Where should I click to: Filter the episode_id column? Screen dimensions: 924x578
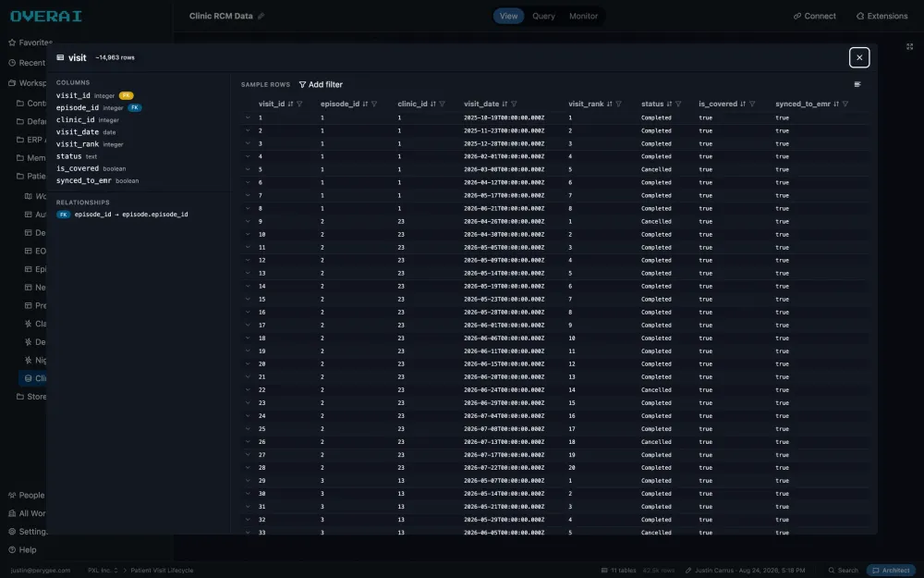click(x=374, y=104)
